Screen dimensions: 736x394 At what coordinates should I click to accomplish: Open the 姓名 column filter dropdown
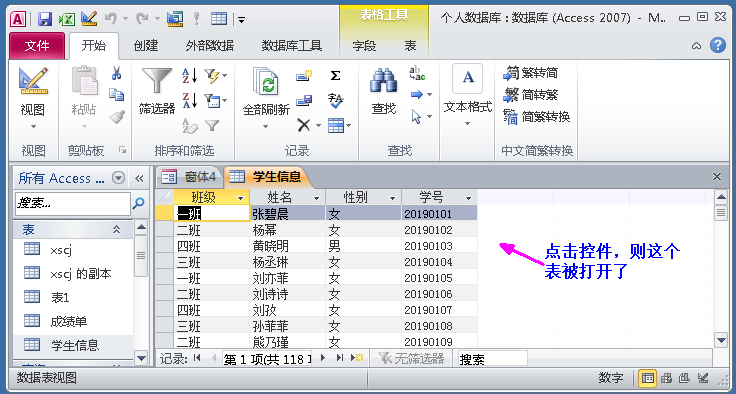coord(316,198)
